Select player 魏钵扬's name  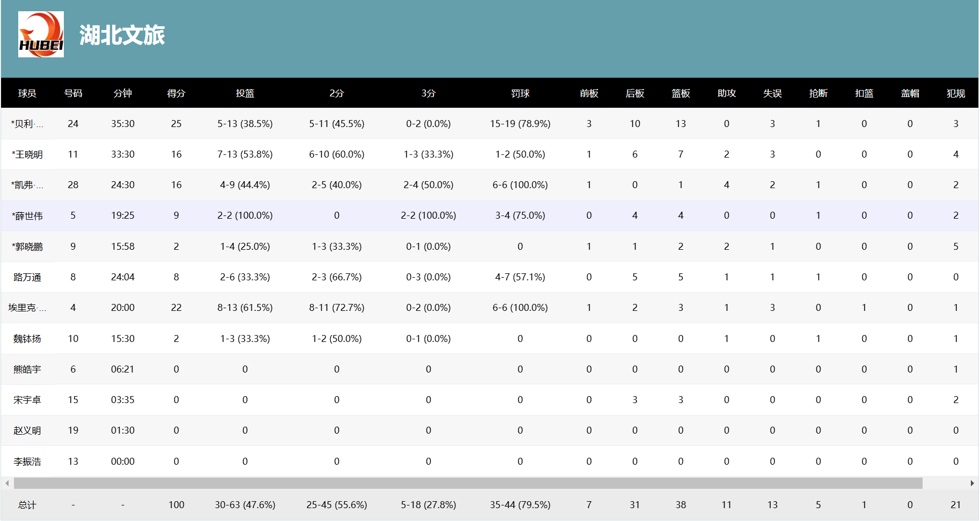[x=27, y=339]
